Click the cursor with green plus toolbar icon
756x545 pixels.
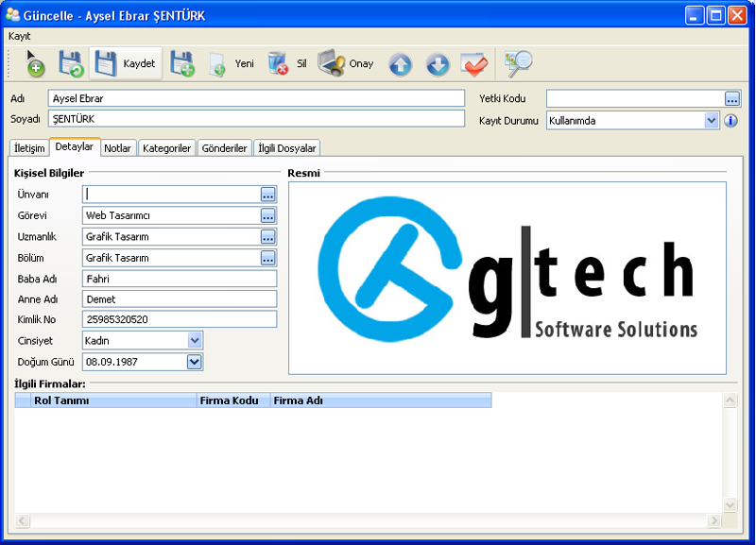35,63
